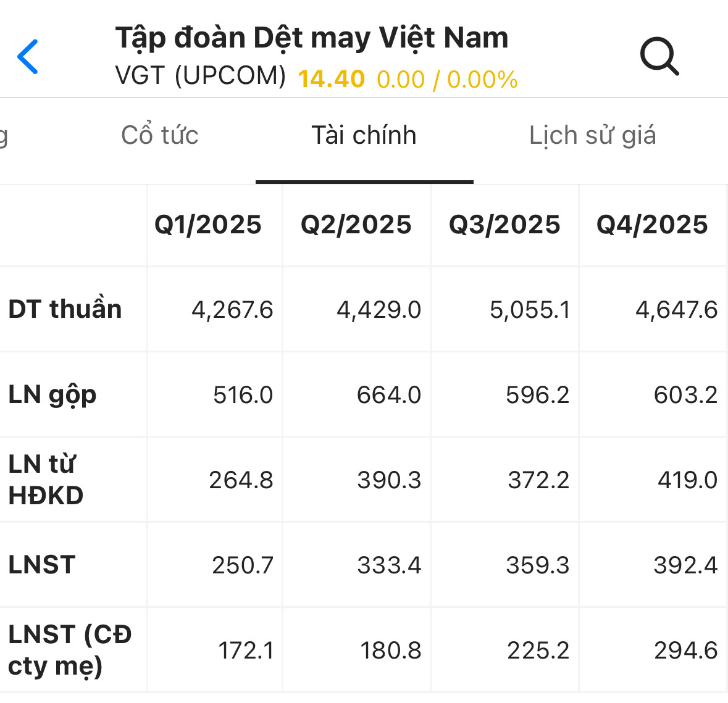Open search with the magnifier icon
Screen dimensions: 728x703
[x=659, y=57]
